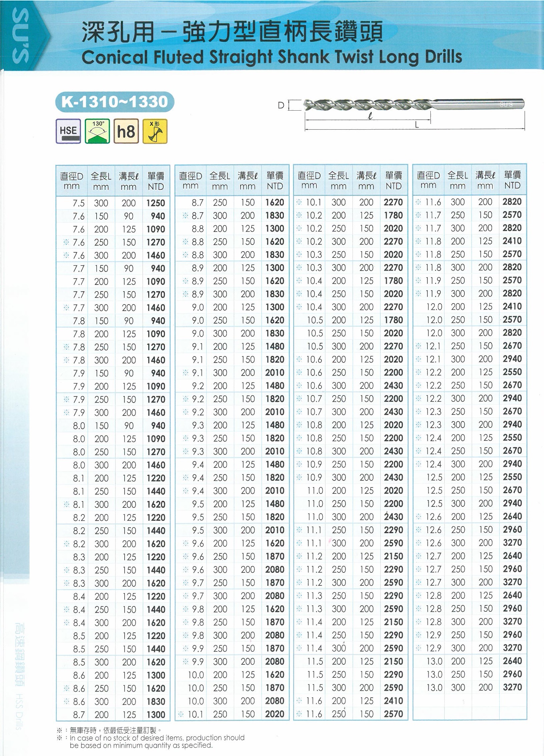Click price 3270 in the 13.0 300 row

[x=512, y=687]
